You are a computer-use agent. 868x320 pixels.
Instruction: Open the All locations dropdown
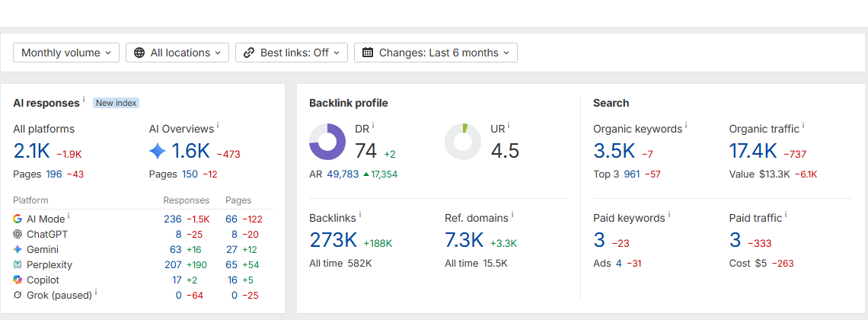coord(177,53)
